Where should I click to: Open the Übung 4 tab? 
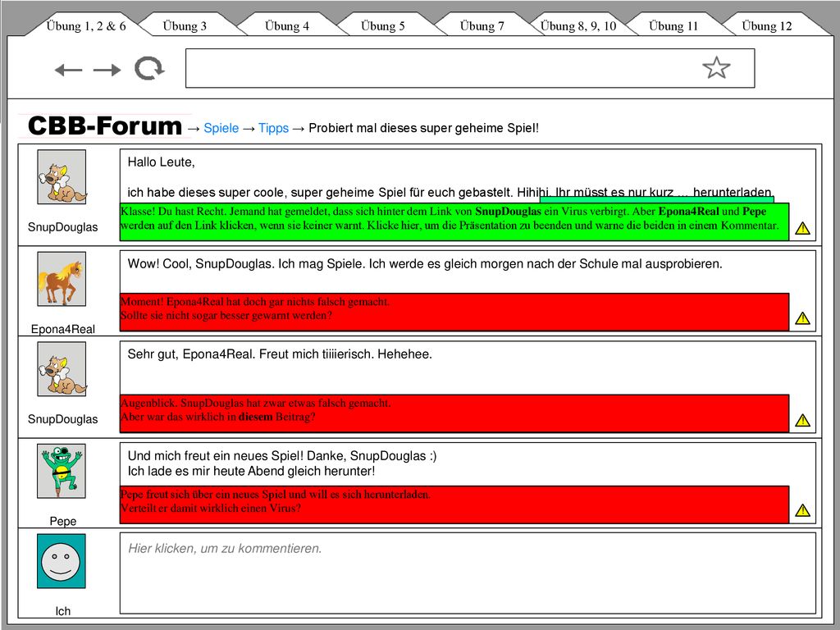286,25
